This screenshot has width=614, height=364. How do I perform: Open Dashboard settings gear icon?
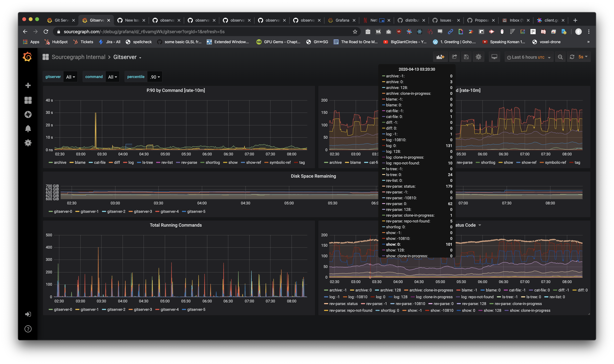[x=479, y=57]
